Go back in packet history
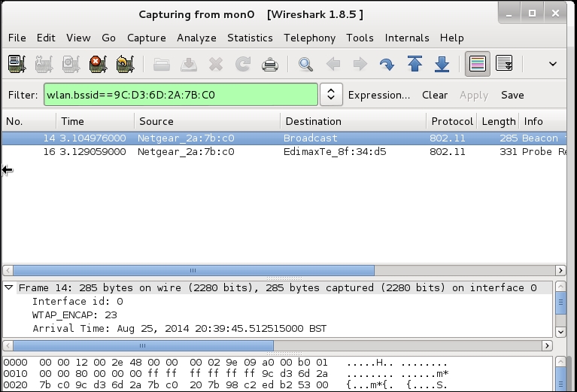This screenshot has height=392, width=577. [x=333, y=65]
